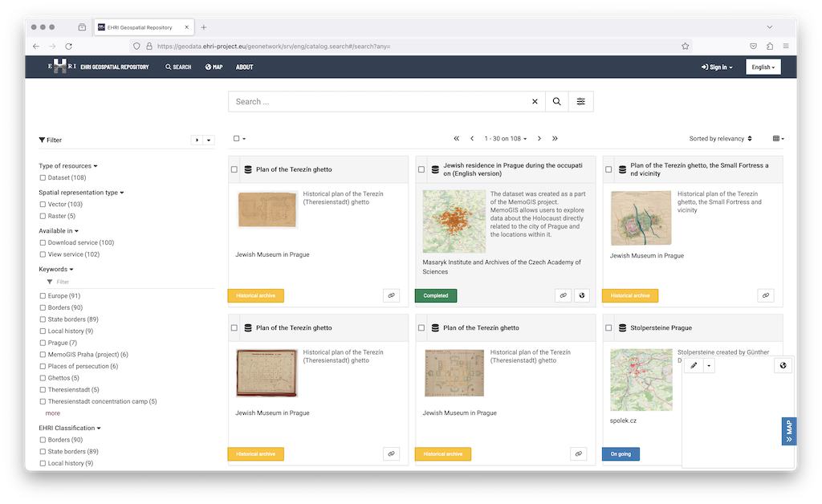Open the MAP menu item
Image resolution: width=822 pixels, height=504 pixels.
214,67
